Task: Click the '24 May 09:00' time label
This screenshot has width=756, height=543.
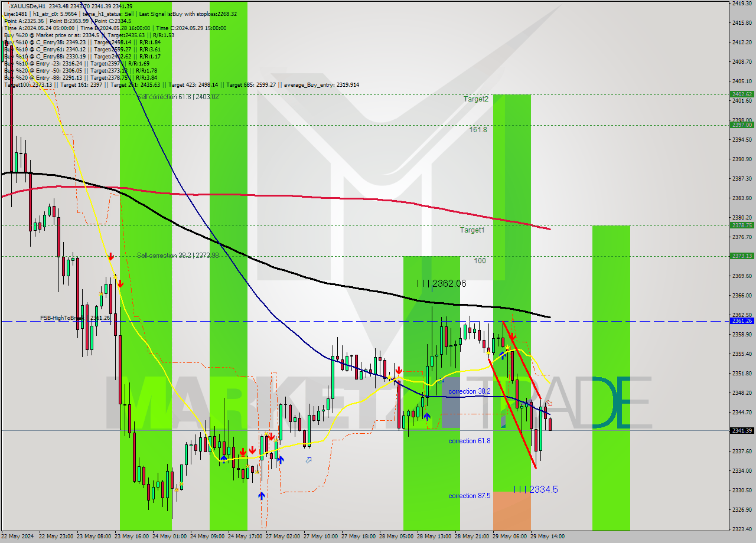Action: (207, 537)
